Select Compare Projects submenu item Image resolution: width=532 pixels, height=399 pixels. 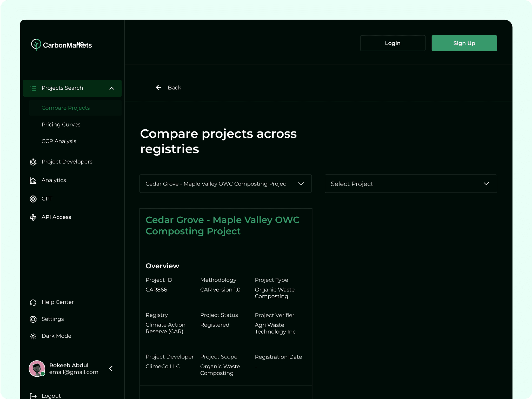tap(65, 108)
